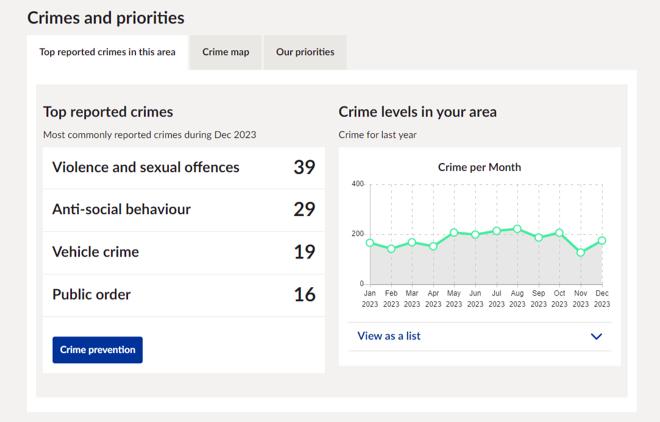Click the May 2023 data point marker
This screenshot has width=660, height=422.
pyautogui.click(x=454, y=232)
